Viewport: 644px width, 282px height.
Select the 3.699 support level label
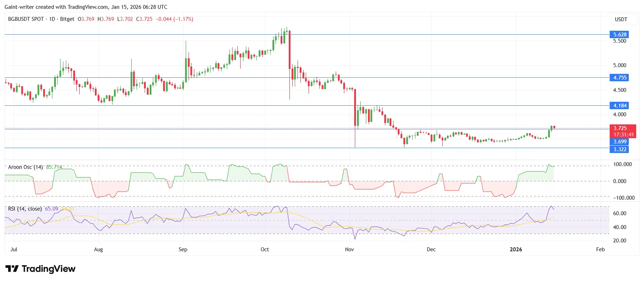pos(620,141)
